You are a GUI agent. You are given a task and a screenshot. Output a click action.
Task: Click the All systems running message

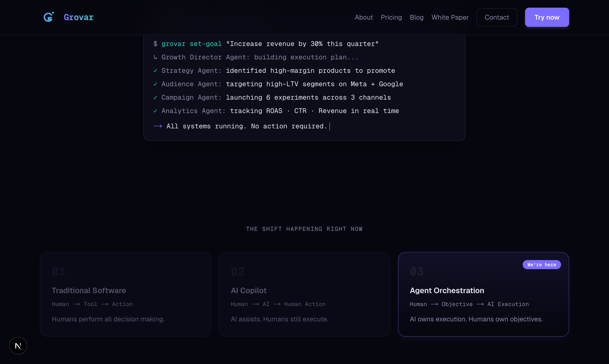point(246,126)
